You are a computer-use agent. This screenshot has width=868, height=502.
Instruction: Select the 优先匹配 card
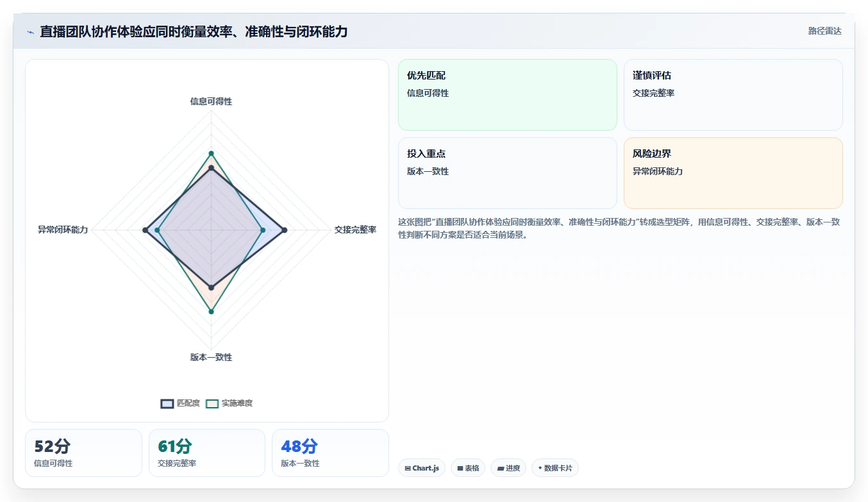(x=508, y=95)
